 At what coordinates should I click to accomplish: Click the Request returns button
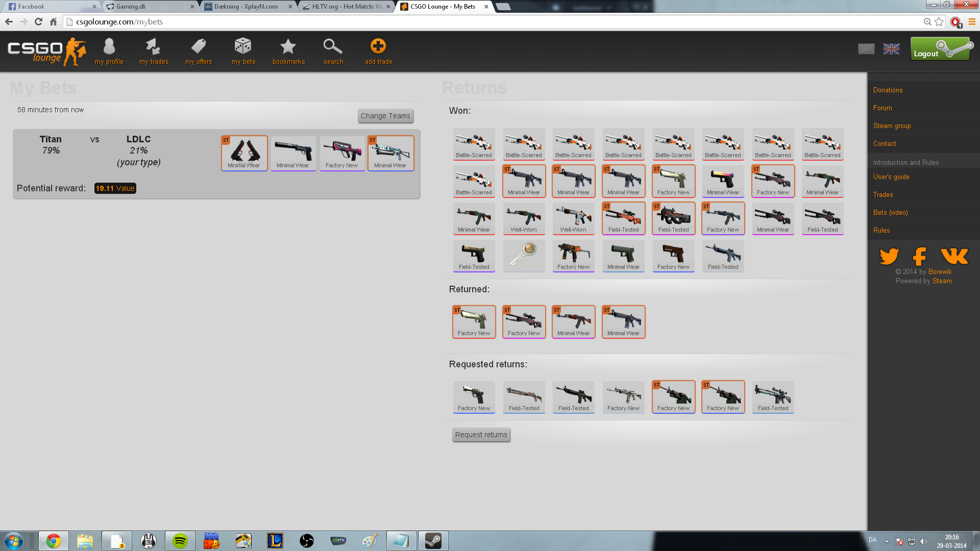pos(481,435)
